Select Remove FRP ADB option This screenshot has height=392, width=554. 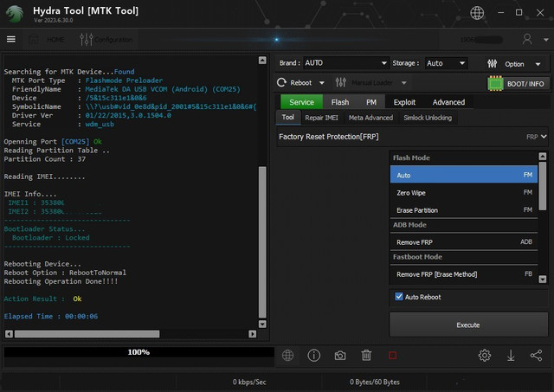[464, 242]
